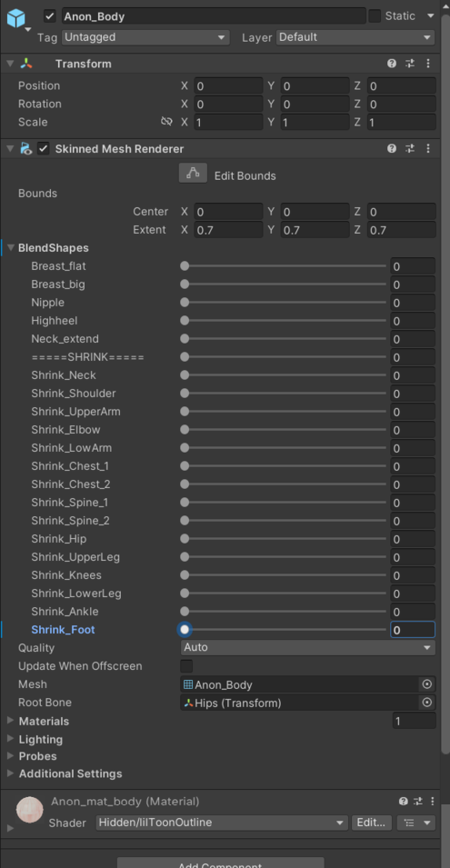Open object picker for Root Bone
450x868 pixels.
tap(426, 703)
